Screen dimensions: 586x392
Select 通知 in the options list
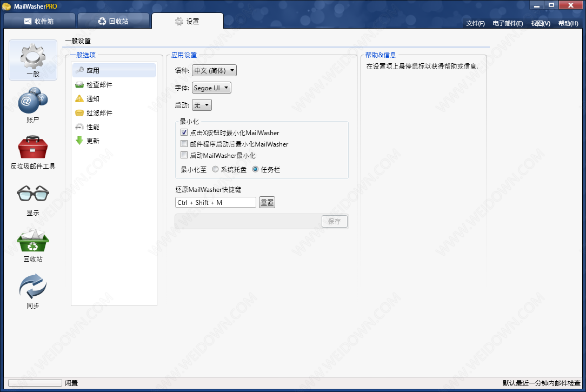(x=114, y=98)
